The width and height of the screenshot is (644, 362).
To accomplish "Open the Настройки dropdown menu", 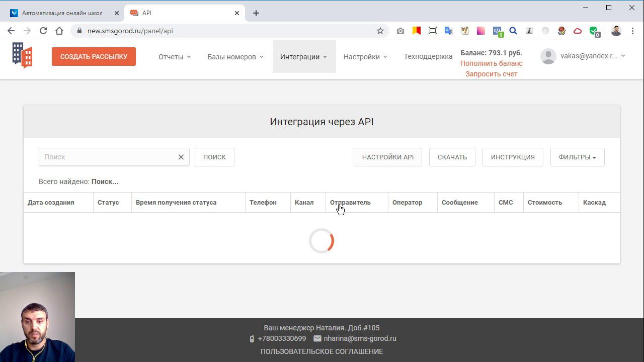I will 365,57.
